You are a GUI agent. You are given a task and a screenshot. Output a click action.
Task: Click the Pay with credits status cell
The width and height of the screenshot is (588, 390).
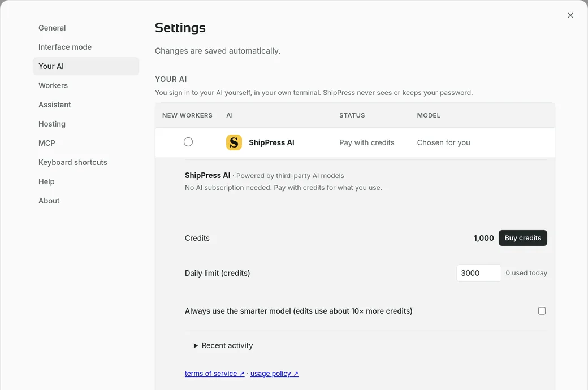[367, 142]
